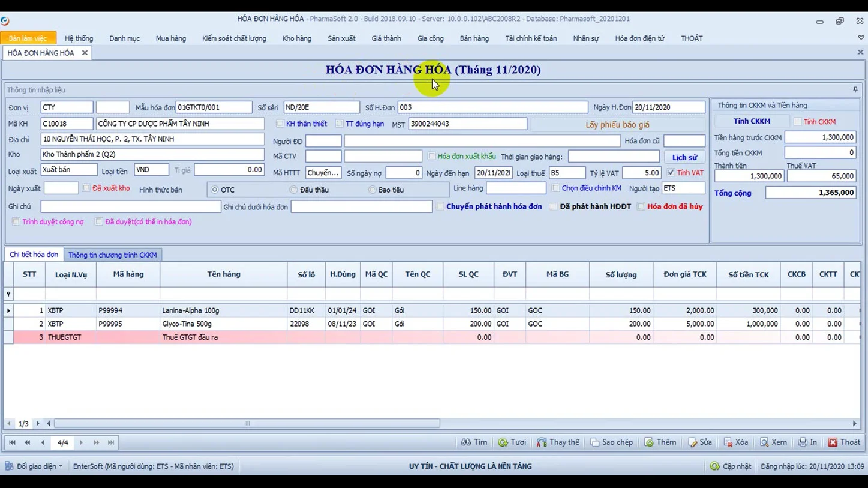Image resolution: width=868 pixels, height=488 pixels.
Task: Select the Đấu thầu radio option
Action: (293, 190)
